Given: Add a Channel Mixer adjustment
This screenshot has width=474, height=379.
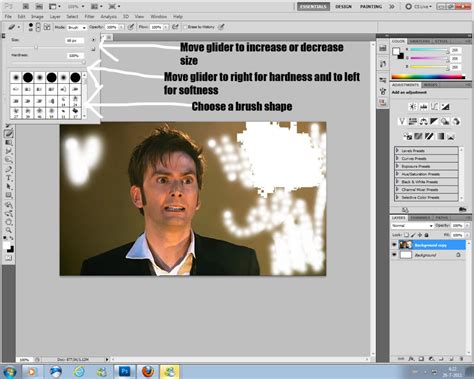Looking at the screenshot, I should point(456,121).
